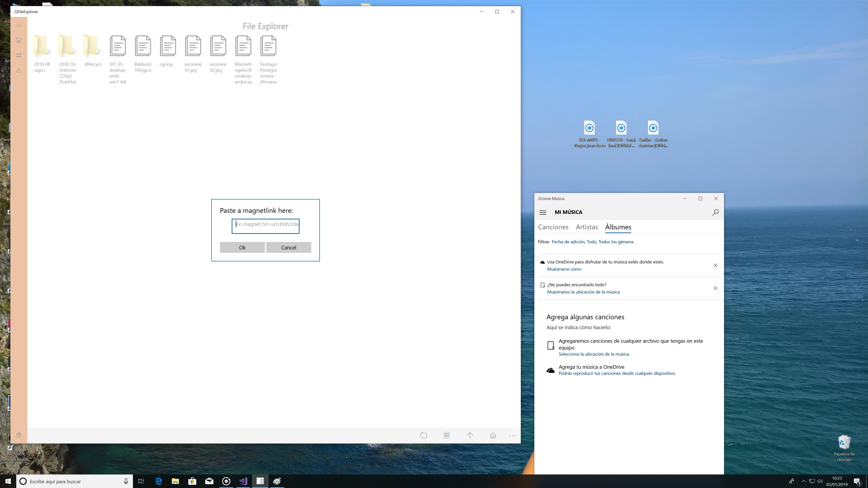868x488 pixels.
Task: Dismiss the OneDrive music notification
Action: (715, 265)
